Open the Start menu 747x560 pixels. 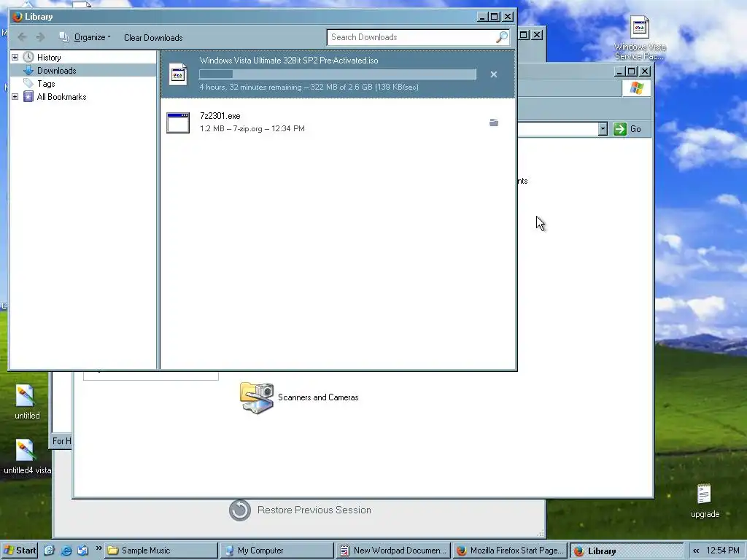20,551
